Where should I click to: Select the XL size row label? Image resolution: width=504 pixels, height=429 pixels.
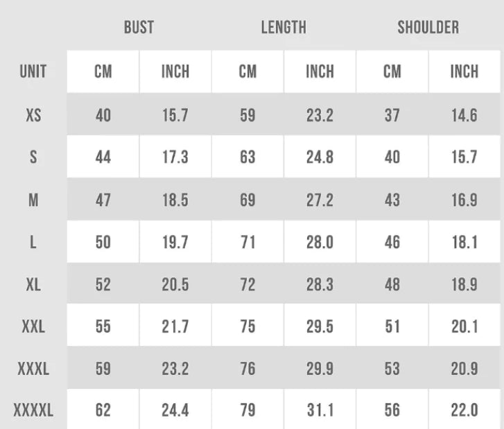point(33,285)
